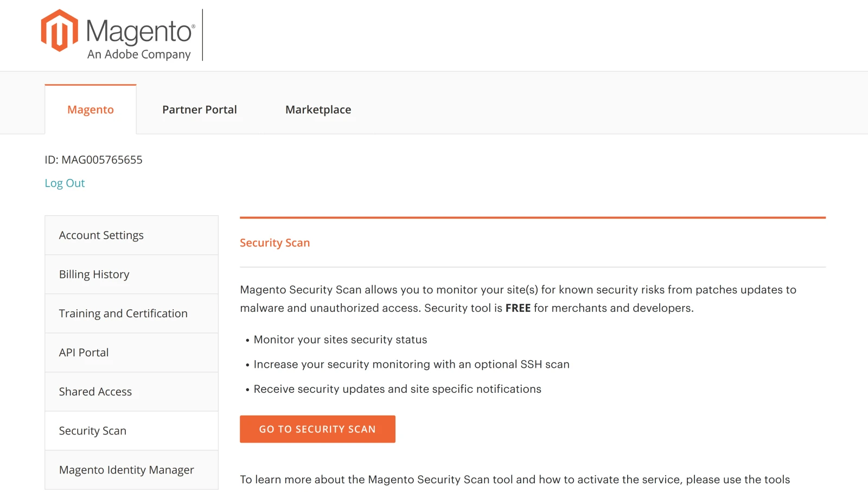The image size is (868, 492).
Task: Switch to the Magento tab
Action: pyautogui.click(x=91, y=110)
